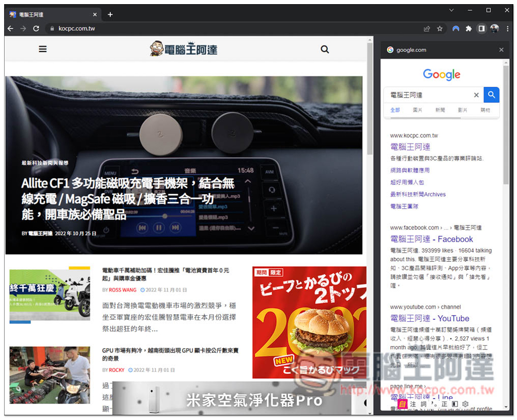Viewport: 517px width, 420px height.
Task: View site info via the lock icon
Action: pos(52,28)
